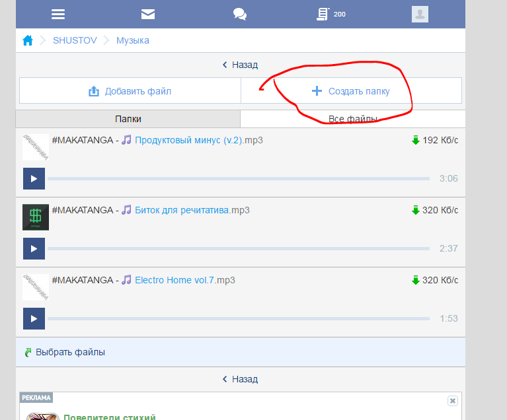Screen dimensions: 507x420
Task: Click the Добавить файл button
Action: point(130,91)
